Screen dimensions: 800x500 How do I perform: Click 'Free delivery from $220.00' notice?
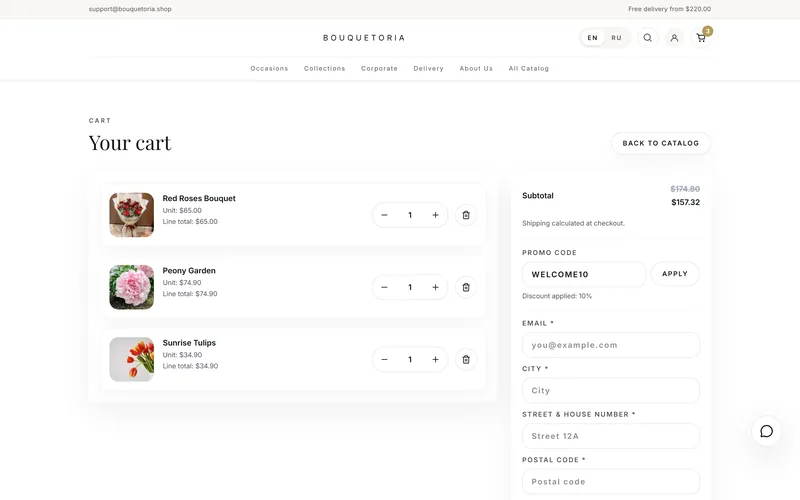tap(669, 9)
